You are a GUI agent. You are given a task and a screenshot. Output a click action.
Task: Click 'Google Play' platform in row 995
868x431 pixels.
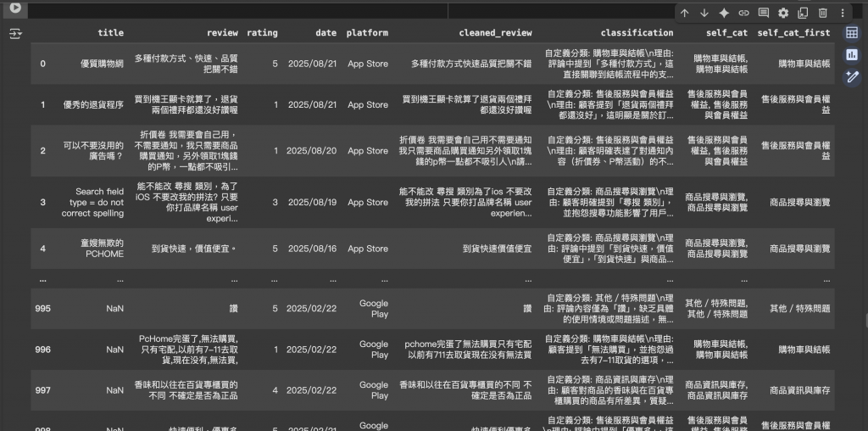pyautogui.click(x=374, y=309)
